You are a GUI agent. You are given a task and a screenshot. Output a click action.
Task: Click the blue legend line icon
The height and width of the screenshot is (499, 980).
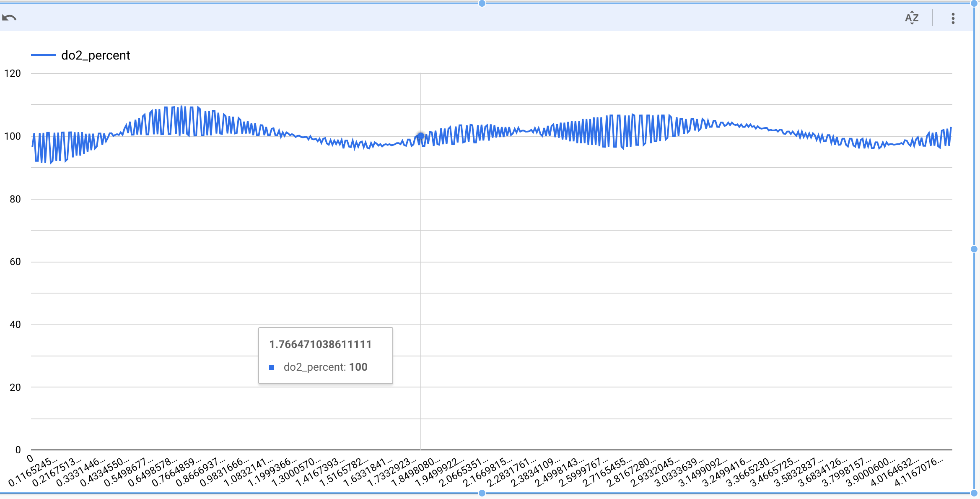click(44, 55)
